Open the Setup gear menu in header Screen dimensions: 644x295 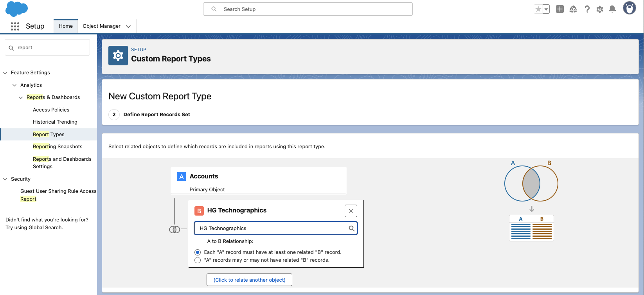coord(600,9)
